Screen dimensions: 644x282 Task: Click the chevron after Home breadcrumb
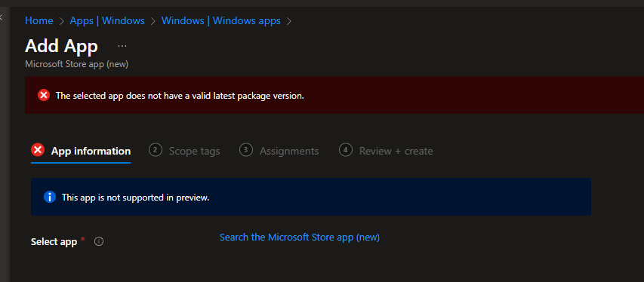click(62, 21)
